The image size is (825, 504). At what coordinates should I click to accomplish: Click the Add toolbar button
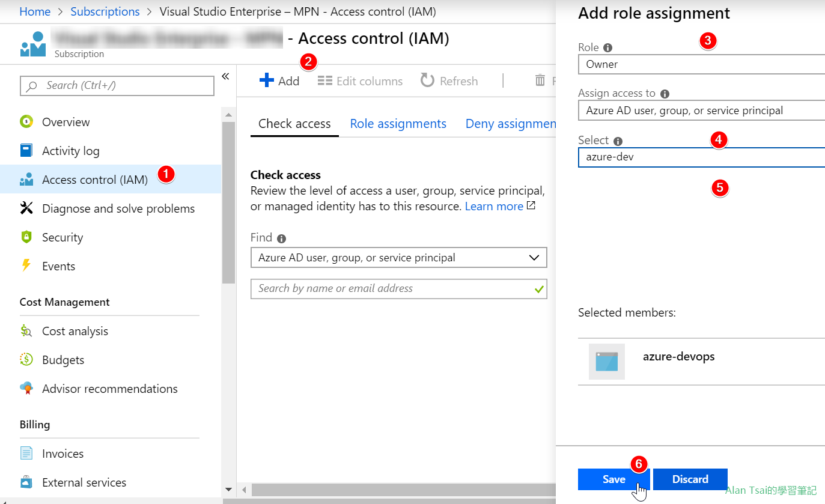pyautogui.click(x=279, y=81)
